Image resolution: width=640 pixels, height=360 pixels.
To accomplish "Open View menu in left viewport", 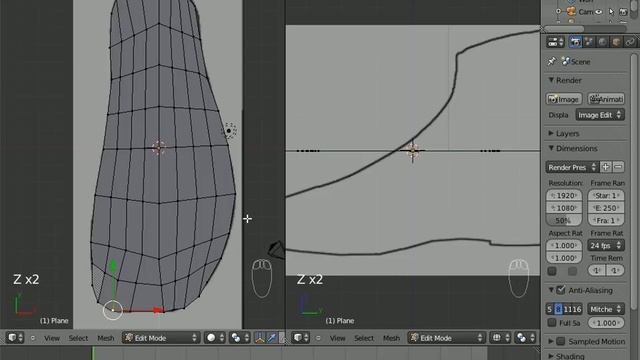I will point(52,338).
